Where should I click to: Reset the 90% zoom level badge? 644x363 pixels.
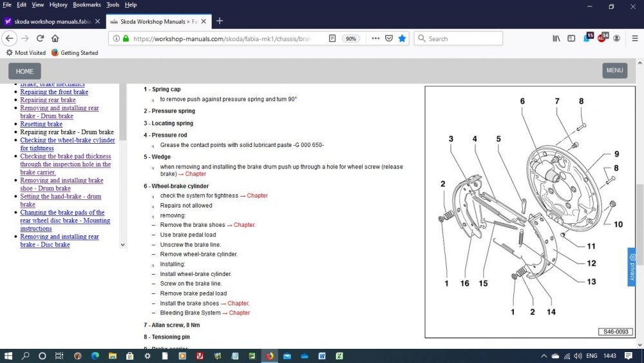pos(351,39)
